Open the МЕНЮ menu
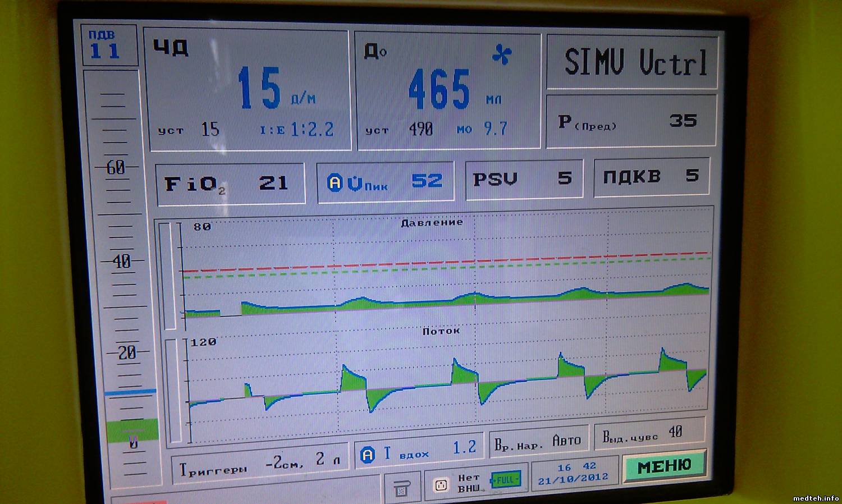The image size is (842, 504). (664, 465)
